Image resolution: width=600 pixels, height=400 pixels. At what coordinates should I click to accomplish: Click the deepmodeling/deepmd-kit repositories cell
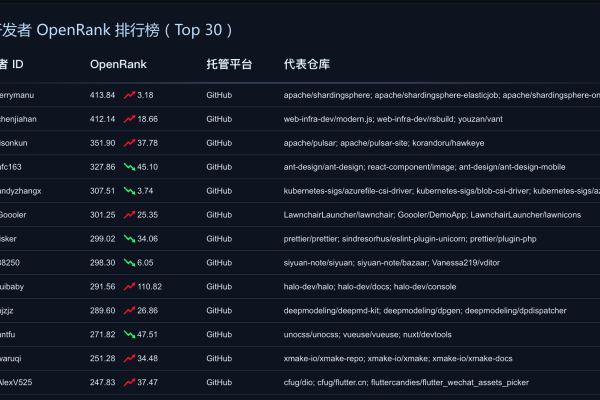click(x=425, y=310)
